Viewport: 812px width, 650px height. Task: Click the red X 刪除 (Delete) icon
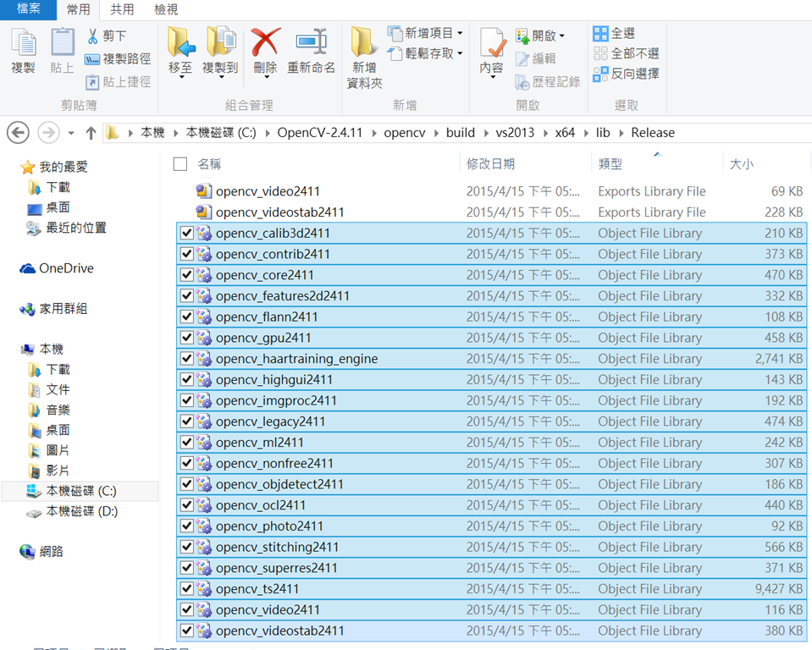tap(265, 42)
